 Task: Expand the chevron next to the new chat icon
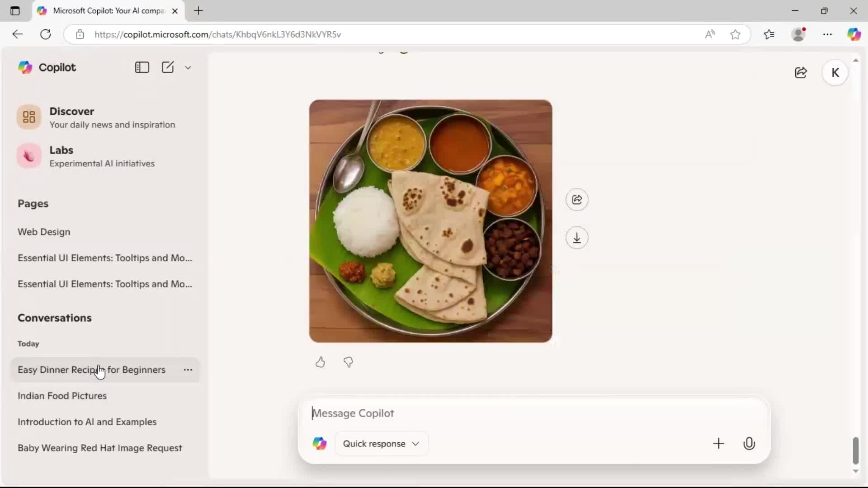coord(188,68)
